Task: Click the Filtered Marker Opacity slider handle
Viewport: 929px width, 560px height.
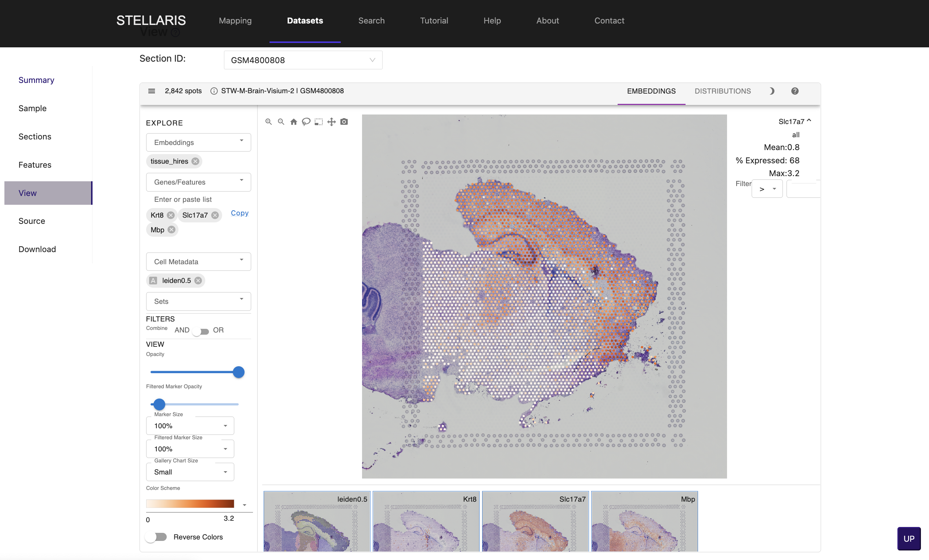Action: click(159, 404)
